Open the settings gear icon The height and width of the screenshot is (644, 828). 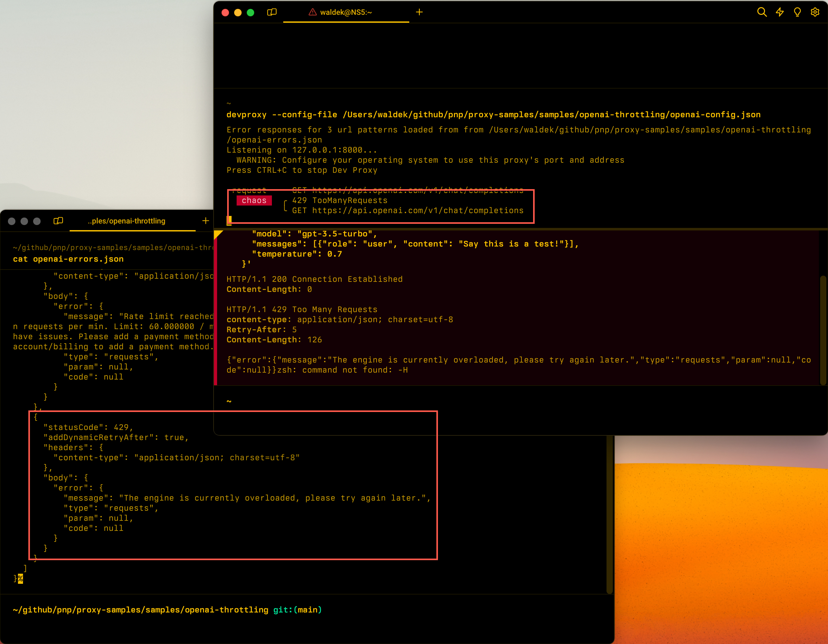click(815, 12)
